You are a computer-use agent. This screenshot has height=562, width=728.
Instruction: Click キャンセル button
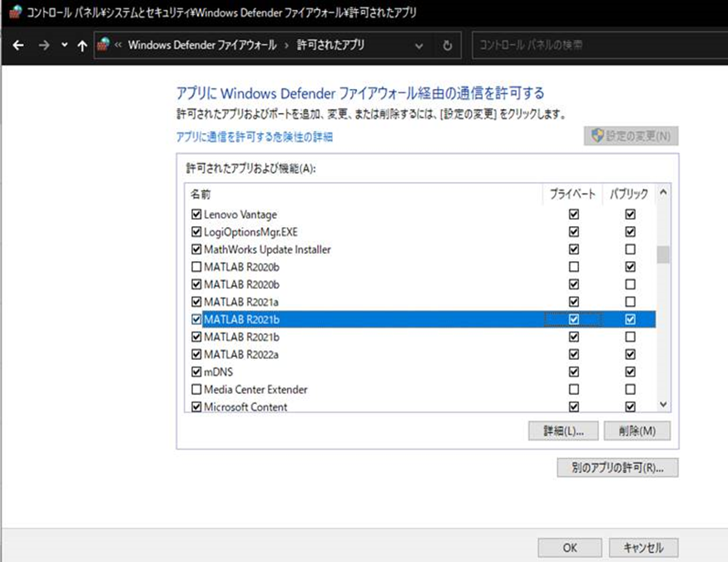(x=643, y=548)
